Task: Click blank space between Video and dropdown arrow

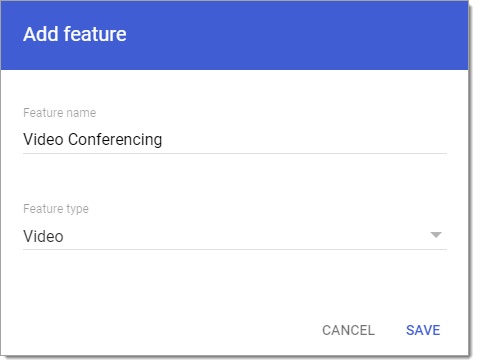Action: click(x=247, y=236)
